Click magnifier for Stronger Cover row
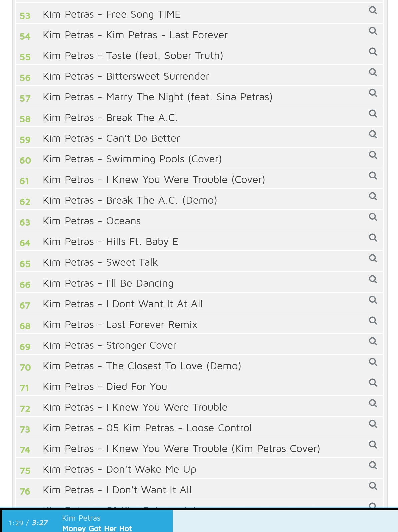 click(373, 341)
